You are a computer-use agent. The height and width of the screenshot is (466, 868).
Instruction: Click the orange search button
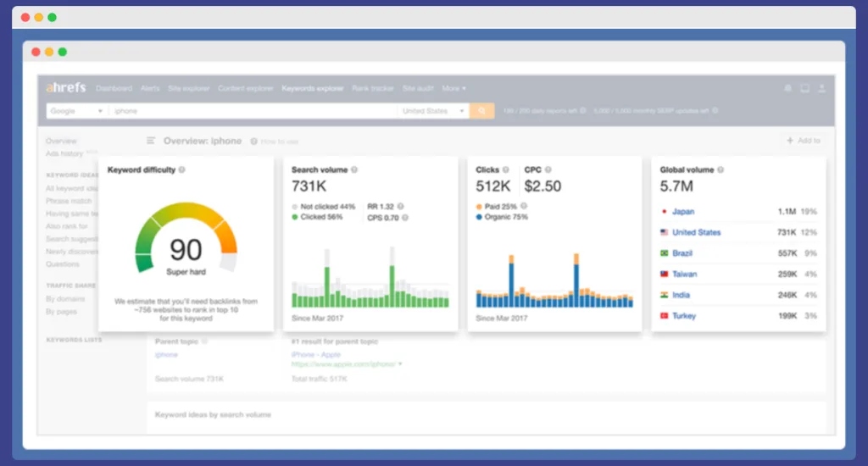(481, 111)
